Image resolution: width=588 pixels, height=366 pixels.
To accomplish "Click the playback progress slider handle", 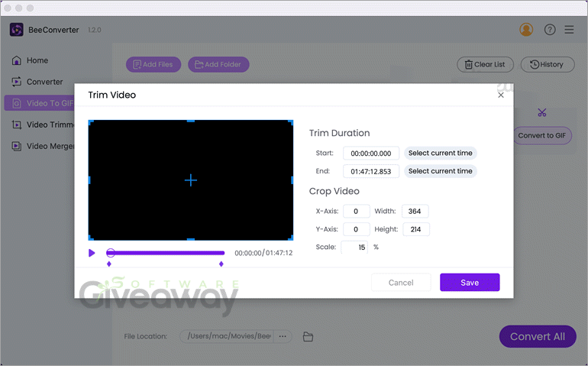I will (x=111, y=253).
